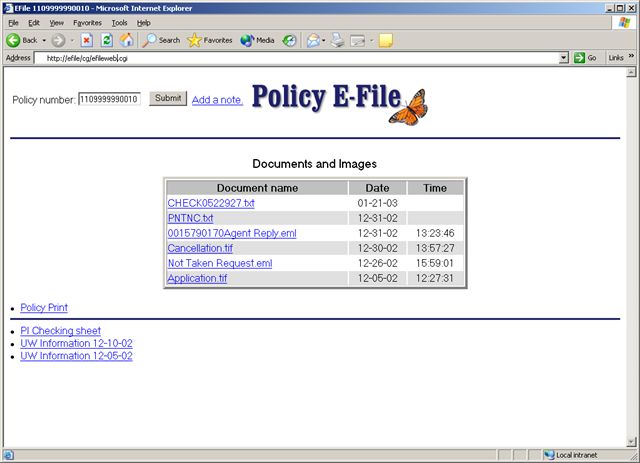This screenshot has width=640, height=463.
Task: Click the date 01-21-03 cell
Action: (x=377, y=203)
